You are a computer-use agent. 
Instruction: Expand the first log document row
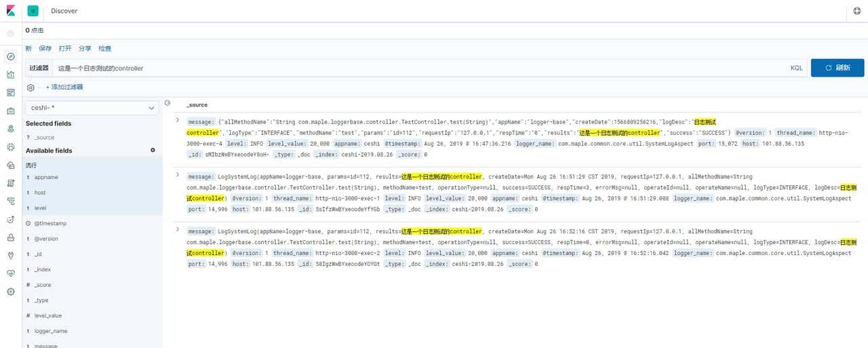coord(178,120)
